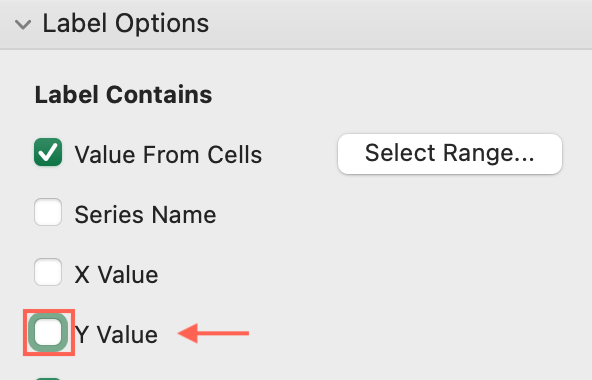This screenshot has width=592, height=380.
Task: Click the X Value label text
Action: 116,274
